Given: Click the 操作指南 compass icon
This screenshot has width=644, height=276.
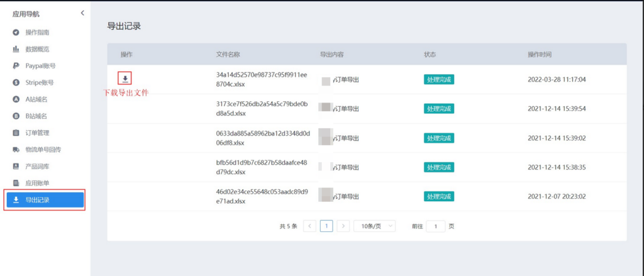Looking at the screenshot, I should pos(16,32).
